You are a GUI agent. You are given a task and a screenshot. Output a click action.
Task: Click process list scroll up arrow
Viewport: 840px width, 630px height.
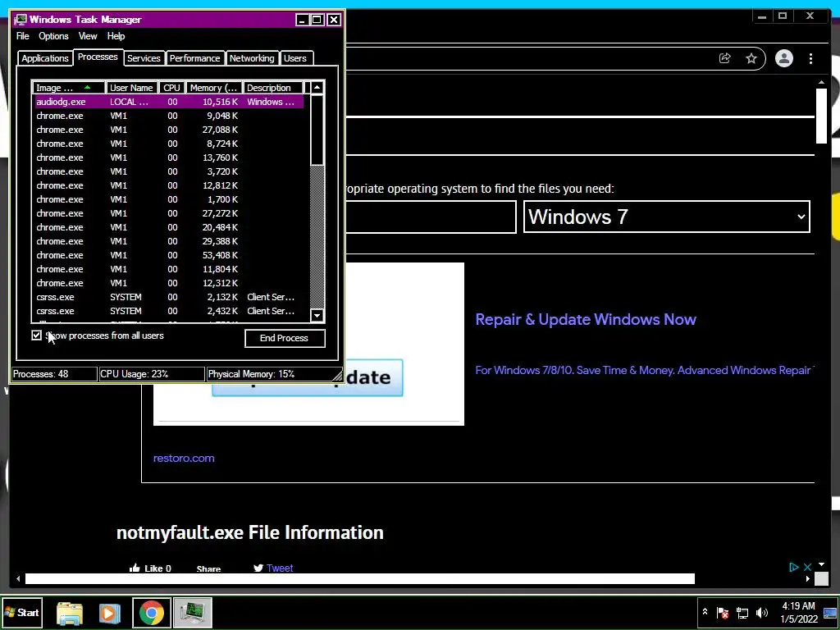pyautogui.click(x=317, y=88)
